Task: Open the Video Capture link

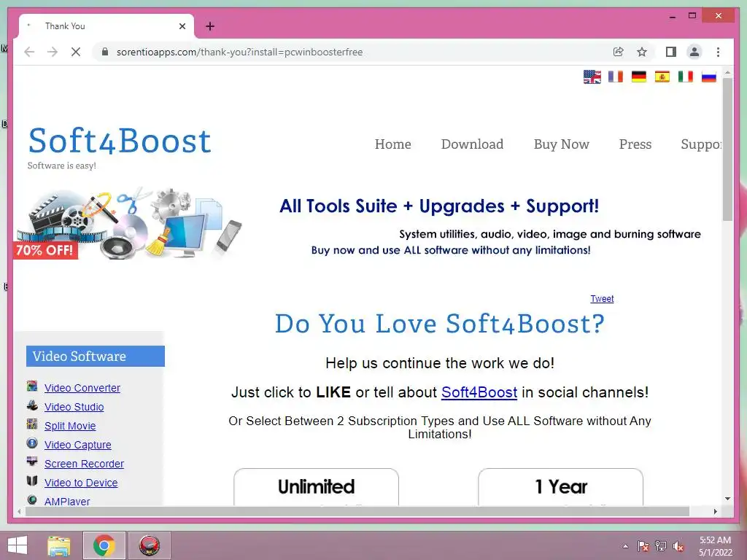Action: click(77, 445)
